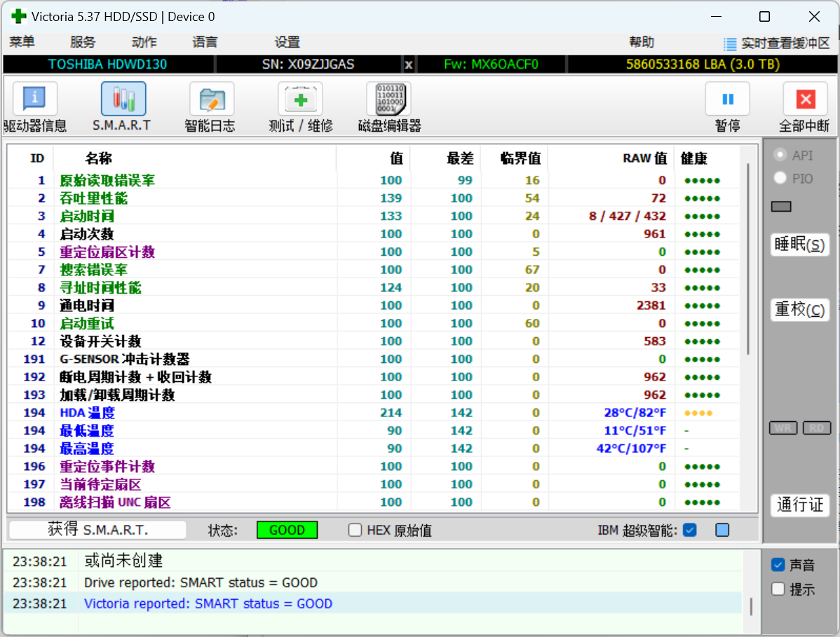Image resolution: width=840 pixels, height=637 pixels.
Task: Select the API radio button
Action: click(779, 155)
